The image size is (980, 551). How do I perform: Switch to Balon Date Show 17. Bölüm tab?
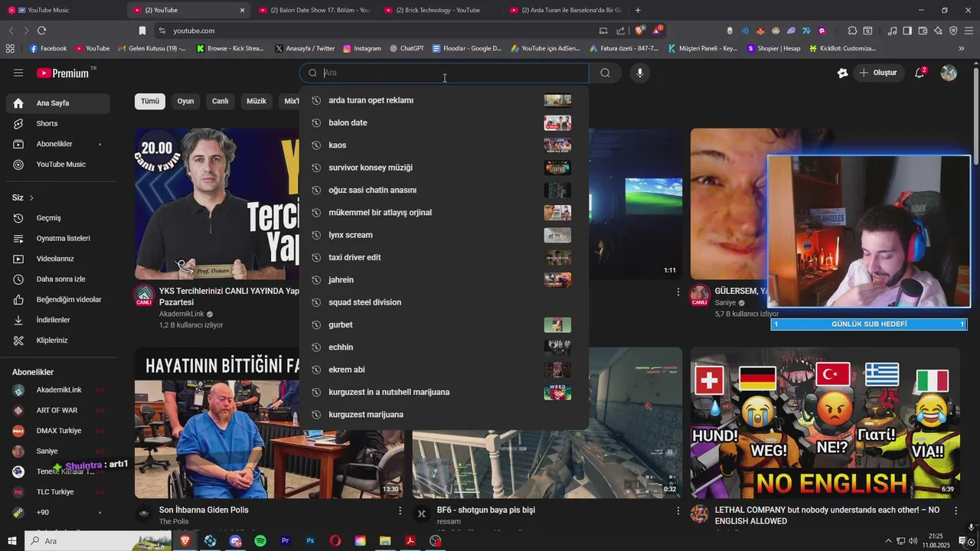[x=314, y=10]
